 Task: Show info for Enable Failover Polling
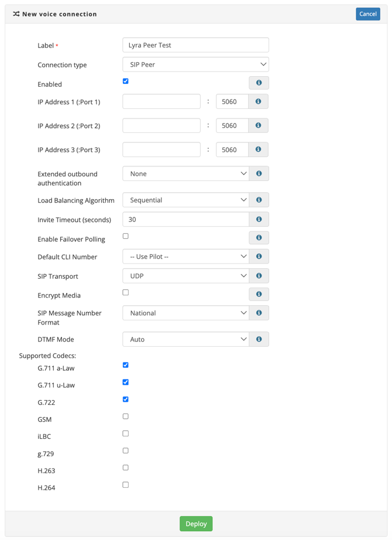(x=259, y=238)
